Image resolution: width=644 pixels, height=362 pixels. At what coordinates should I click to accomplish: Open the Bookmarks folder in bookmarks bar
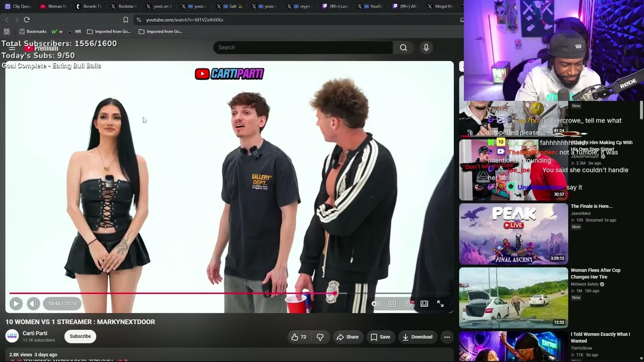pyautogui.click(x=33, y=31)
